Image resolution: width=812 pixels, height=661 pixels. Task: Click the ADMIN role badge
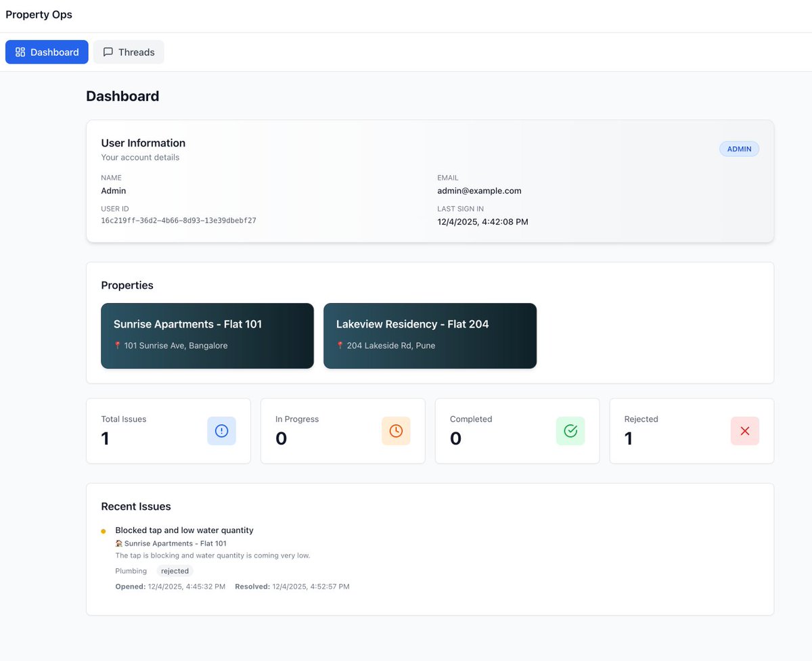(x=739, y=149)
